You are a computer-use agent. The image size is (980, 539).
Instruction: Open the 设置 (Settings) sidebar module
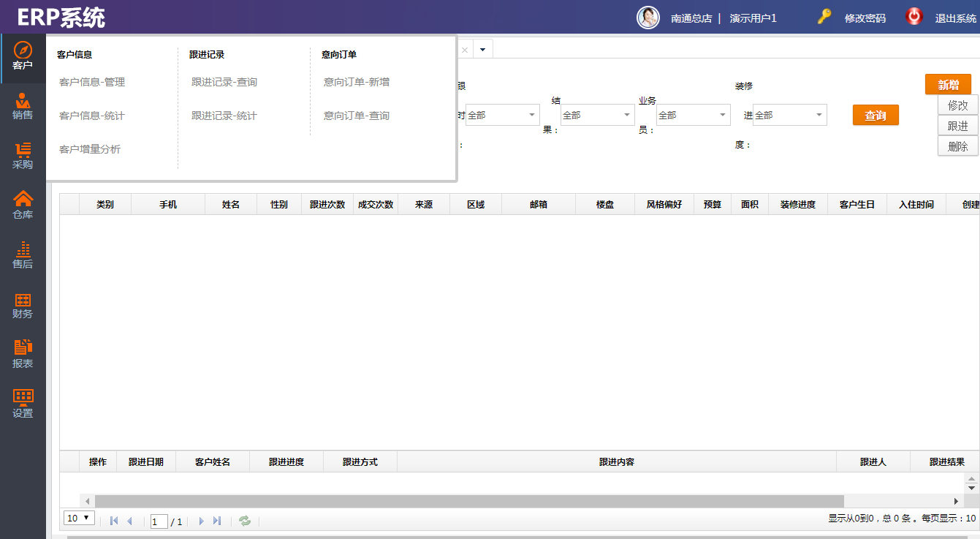(23, 404)
